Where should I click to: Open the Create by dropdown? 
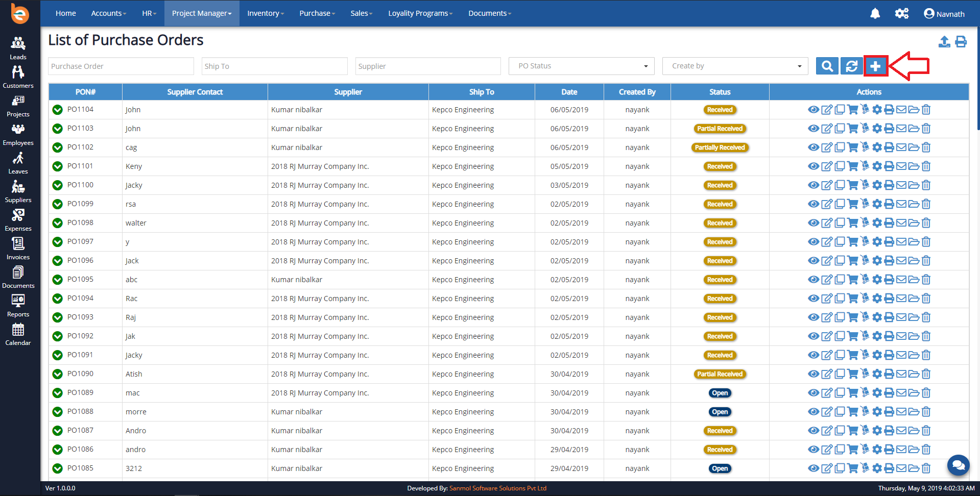(x=735, y=66)
